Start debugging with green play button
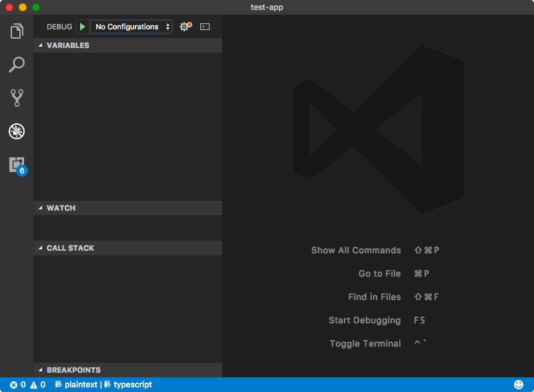This screenshot has width=534, height=392. (82, 27)
